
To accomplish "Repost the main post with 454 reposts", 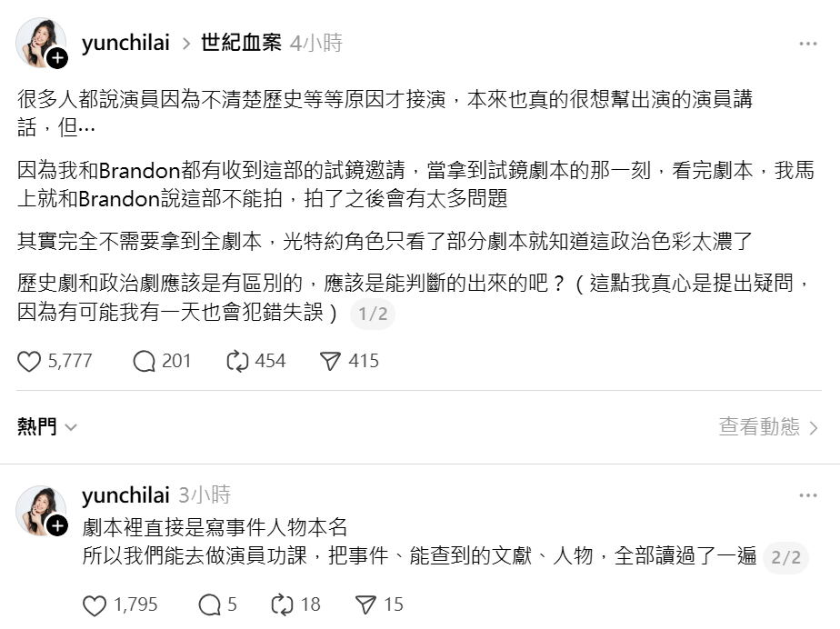I will point(238,361).
